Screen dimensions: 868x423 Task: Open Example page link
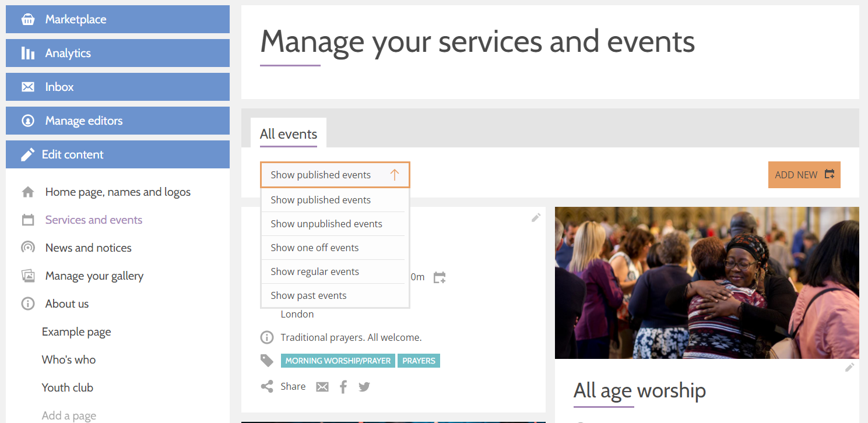pyautogui.click(x=76, y=332)
